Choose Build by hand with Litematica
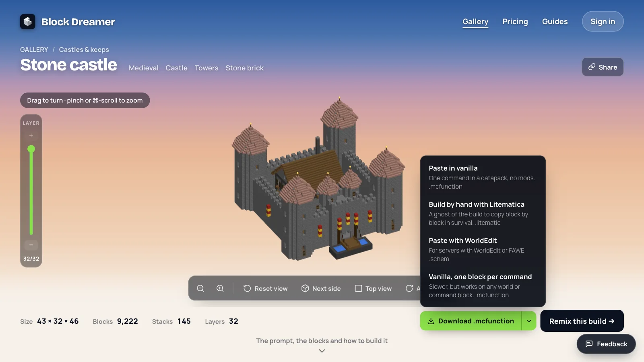644x362 pixels. (x=483, y=213)
